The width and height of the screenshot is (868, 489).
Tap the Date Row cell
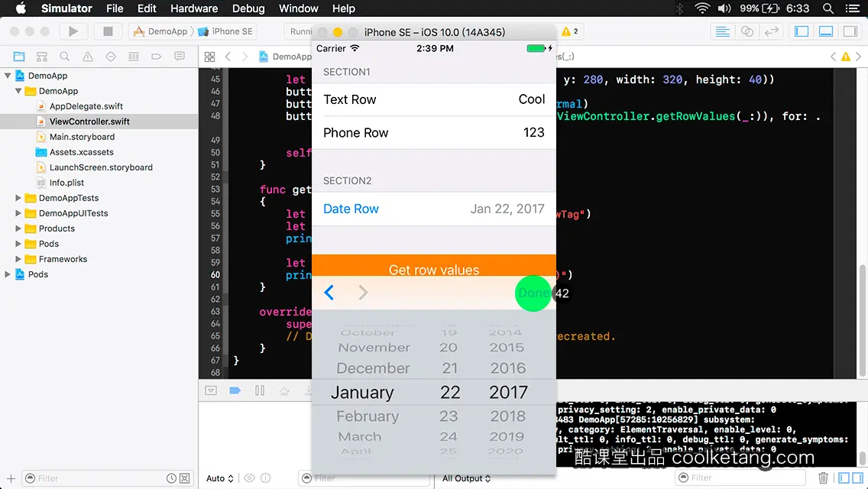click(x=433, y=209)
